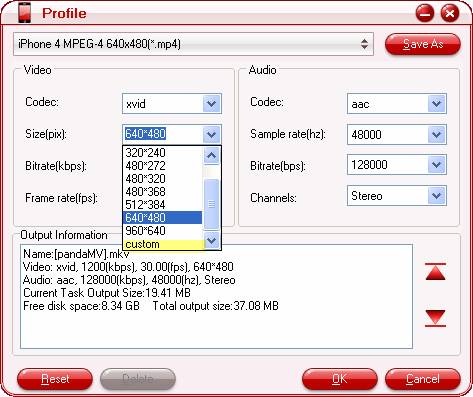
Task: Choose 480*320 video size
Action: pyautogui.click(x=163, y=179)
